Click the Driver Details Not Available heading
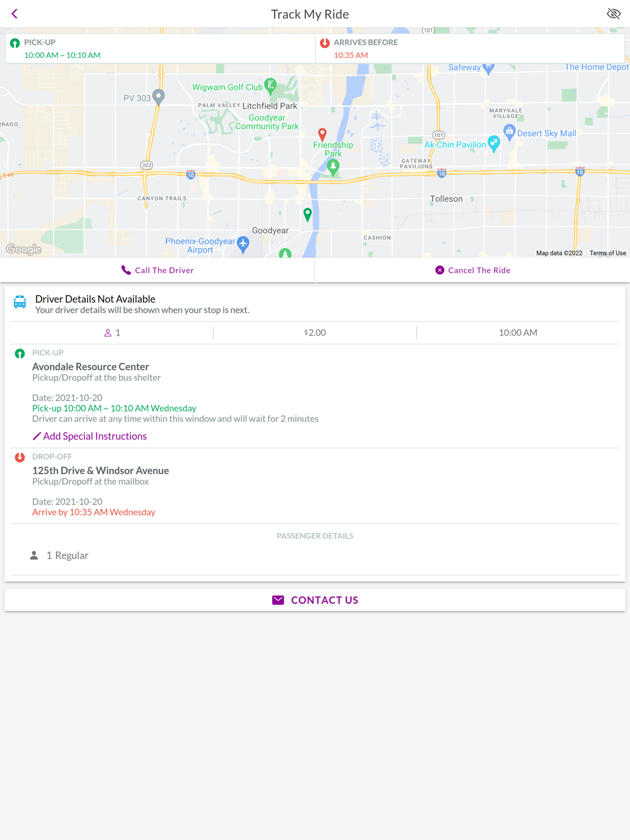630x840 pixels. coord(95,299)
